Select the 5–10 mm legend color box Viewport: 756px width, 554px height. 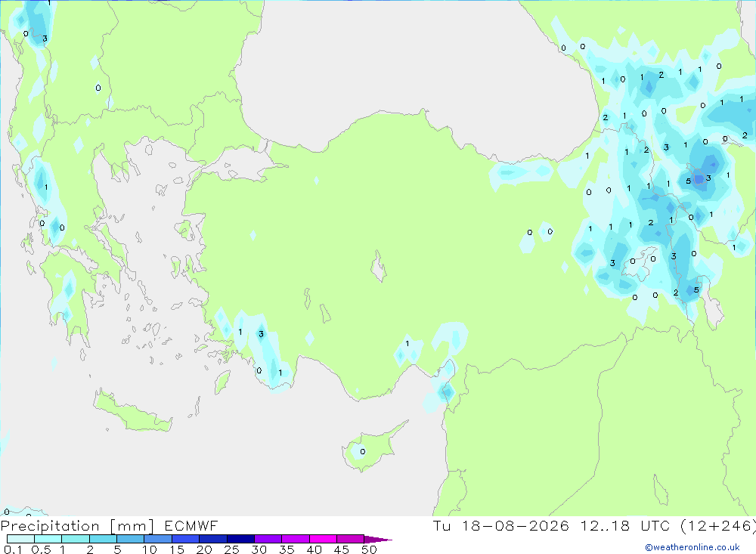(x=130, y=539)
